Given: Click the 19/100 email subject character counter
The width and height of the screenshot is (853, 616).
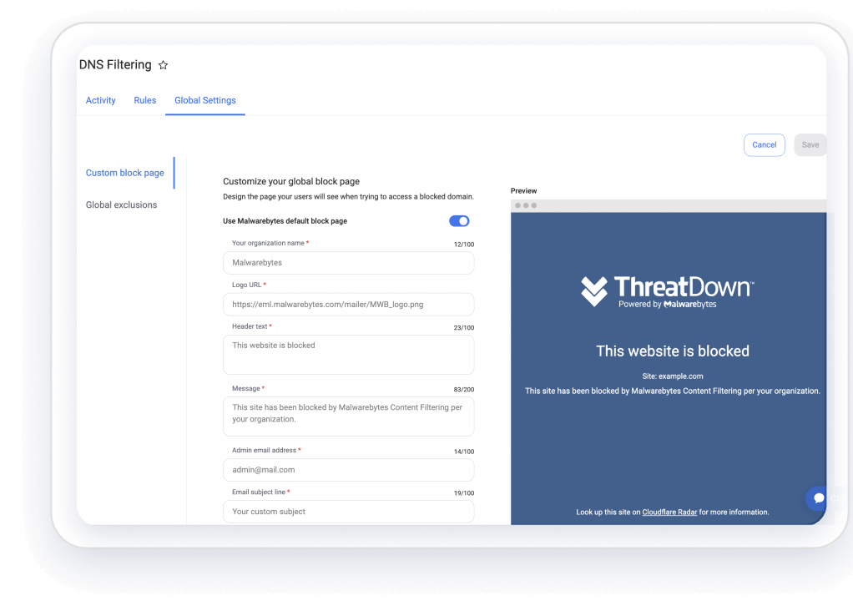Looking at the screenshot, I should tap(464, 493).
